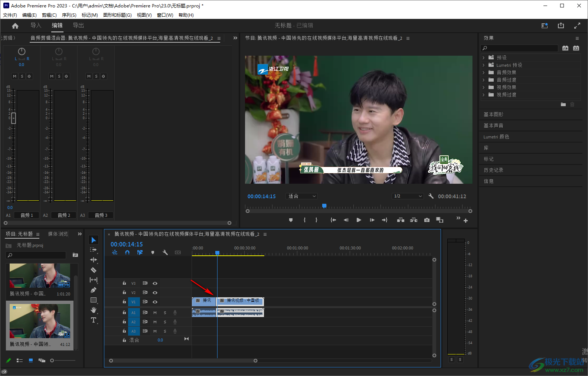Go to In point
Screen dimensions: 588x376
333,220
